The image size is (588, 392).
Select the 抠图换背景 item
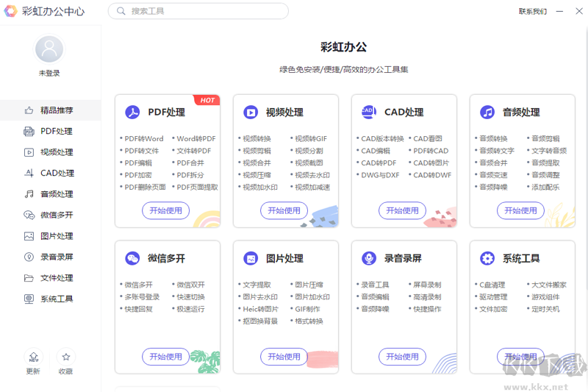(x=260, y=321)
